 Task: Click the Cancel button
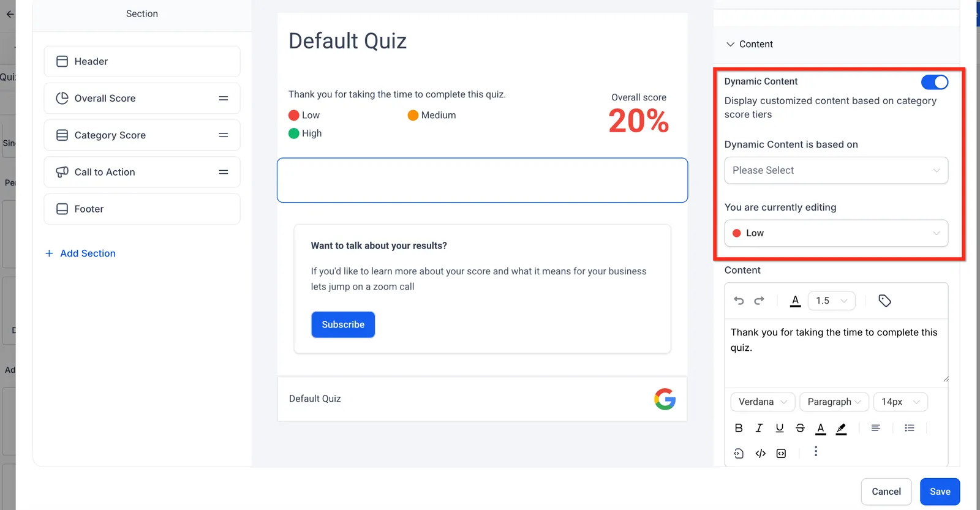pyautogui.click(x=886, y=492)
